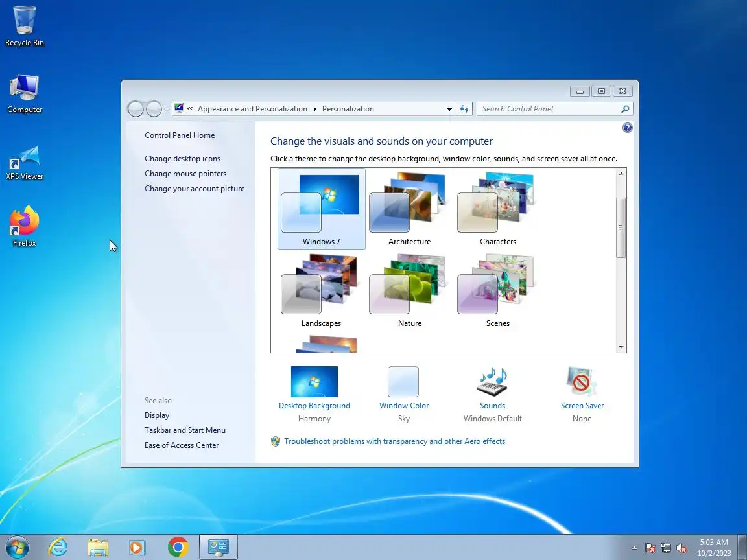Open the clock showing 5:03 AM
The height and width of the screenshot is (560, 747).
tap(714, 548)
